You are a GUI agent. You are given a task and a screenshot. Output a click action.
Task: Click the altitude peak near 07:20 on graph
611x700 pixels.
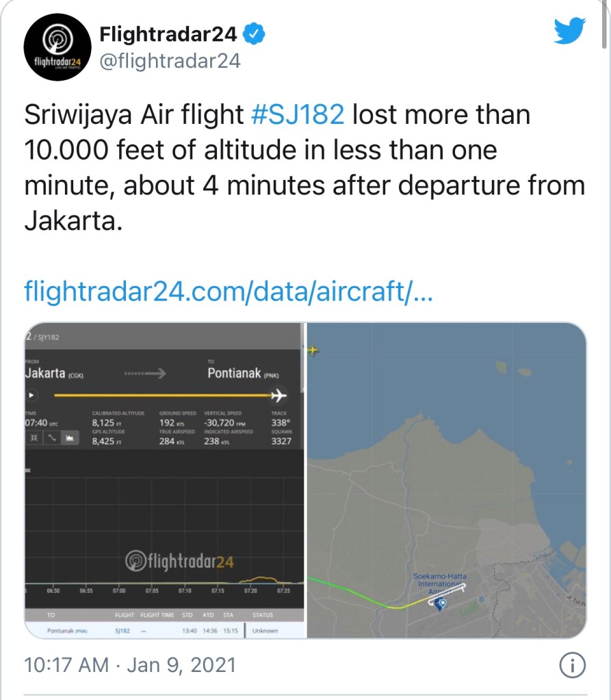(x=261, y=575)
